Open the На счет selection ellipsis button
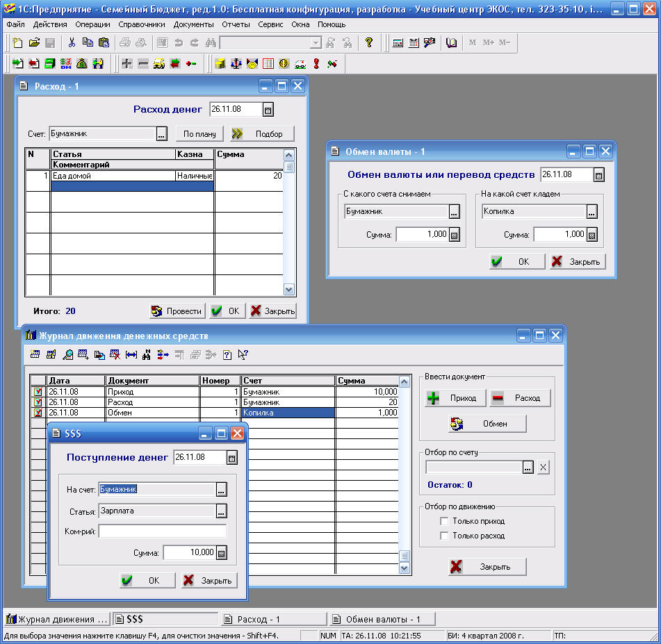Viewport: 661px width, 644px height. [221, 490]
